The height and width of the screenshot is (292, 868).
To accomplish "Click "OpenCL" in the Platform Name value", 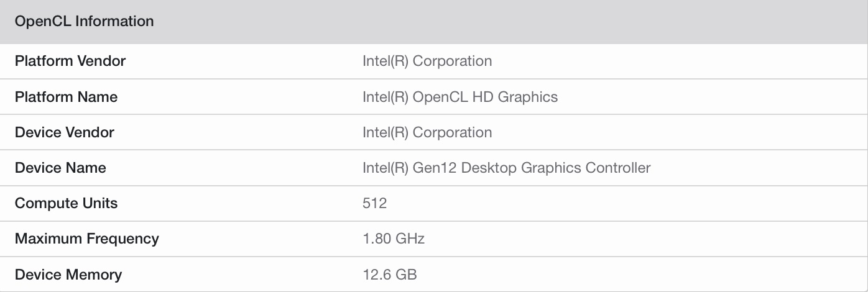I will [x=440, y=97].
